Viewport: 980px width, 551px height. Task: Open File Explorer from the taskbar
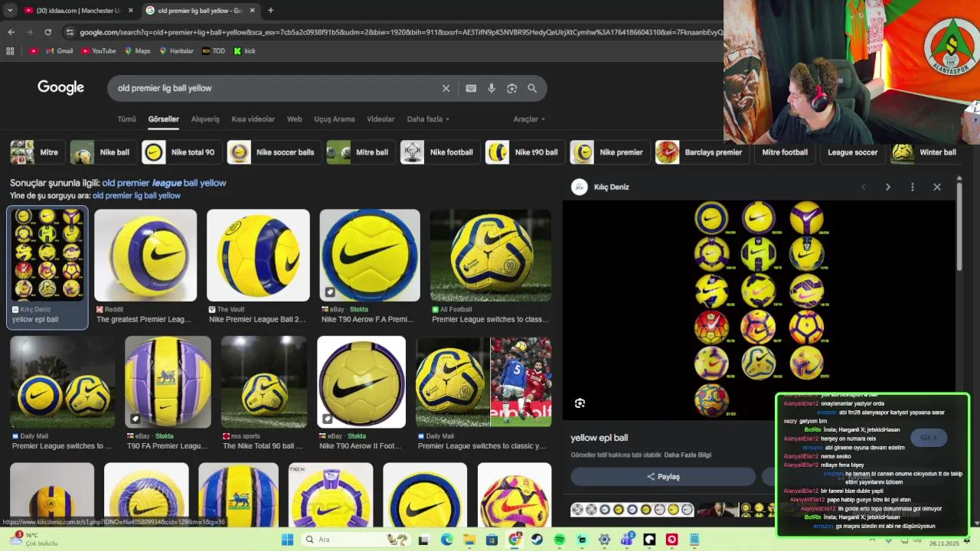pyautogui.click(x=469, y=540)
